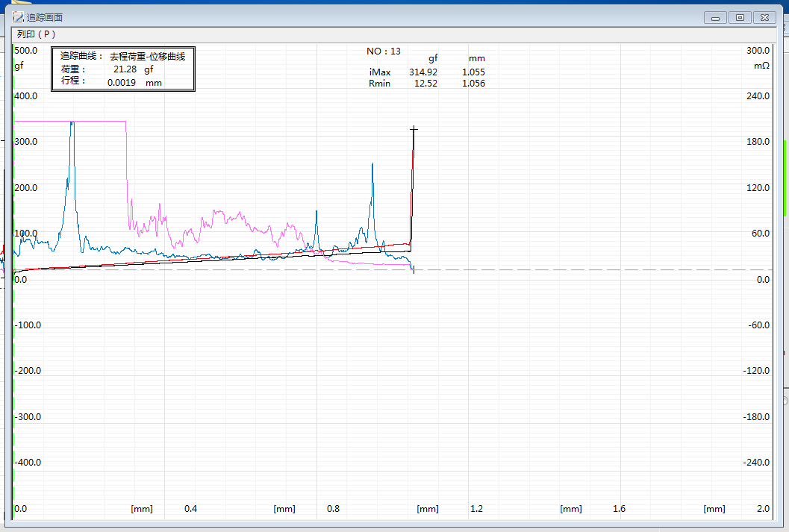Open the 列印(P) print menu
This screenshot has height=532, width=789.
(x=36, y=34)
